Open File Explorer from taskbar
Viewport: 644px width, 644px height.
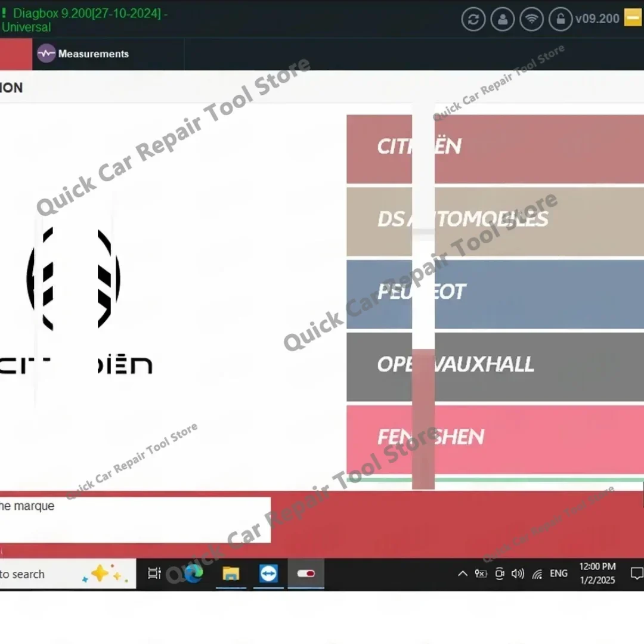(x=231, y=574)
